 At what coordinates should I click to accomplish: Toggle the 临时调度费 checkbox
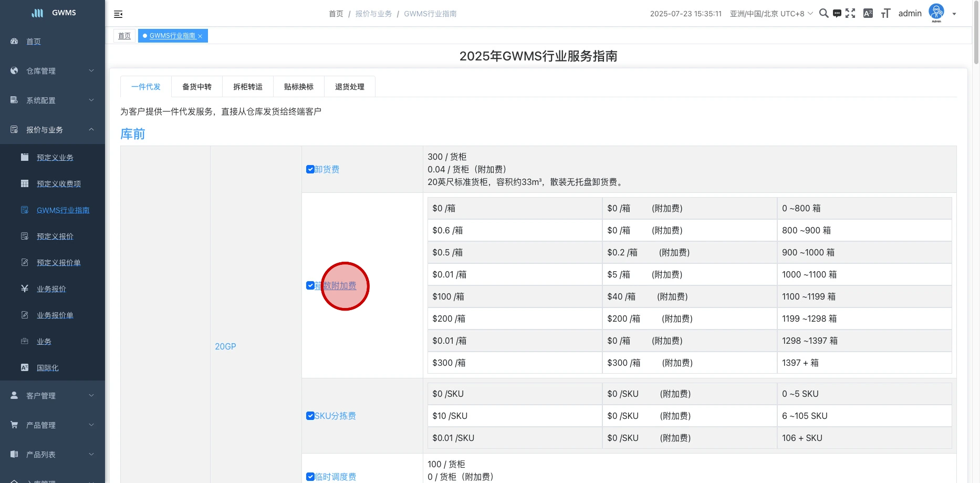(x=310, y=477)
